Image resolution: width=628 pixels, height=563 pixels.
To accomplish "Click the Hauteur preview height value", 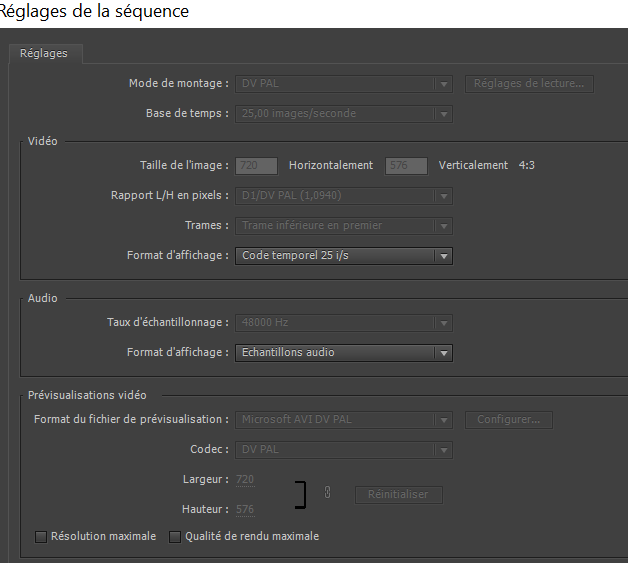I will point(245,510).
